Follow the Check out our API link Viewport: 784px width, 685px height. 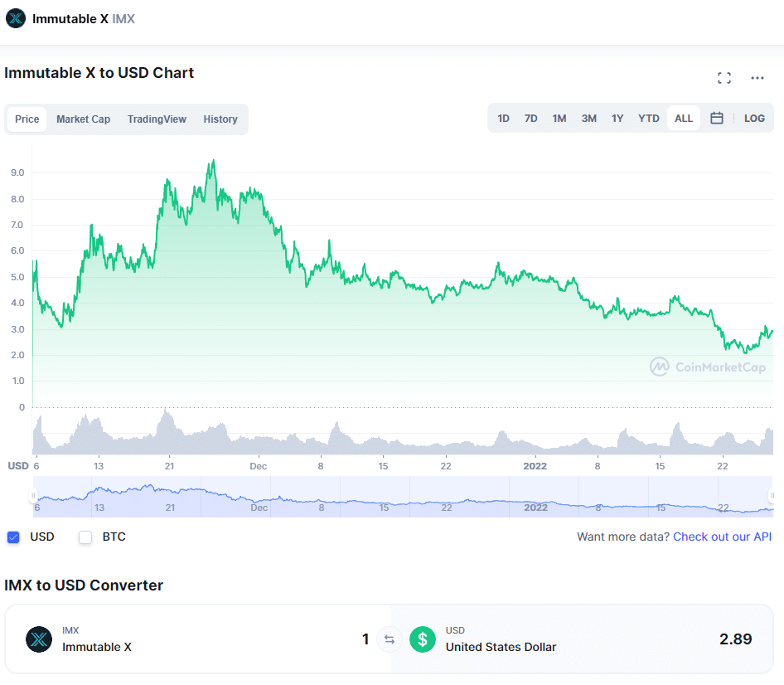pos(722,537)
